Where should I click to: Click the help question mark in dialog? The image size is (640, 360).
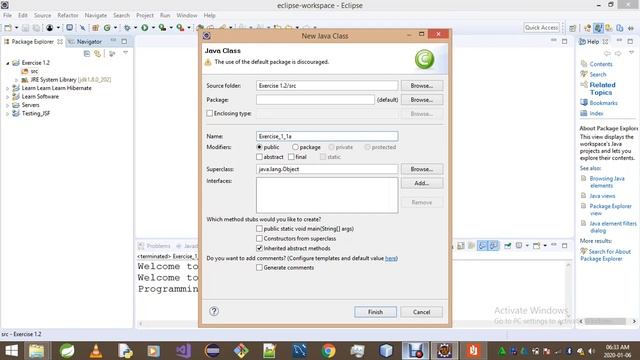coord(214,311)
